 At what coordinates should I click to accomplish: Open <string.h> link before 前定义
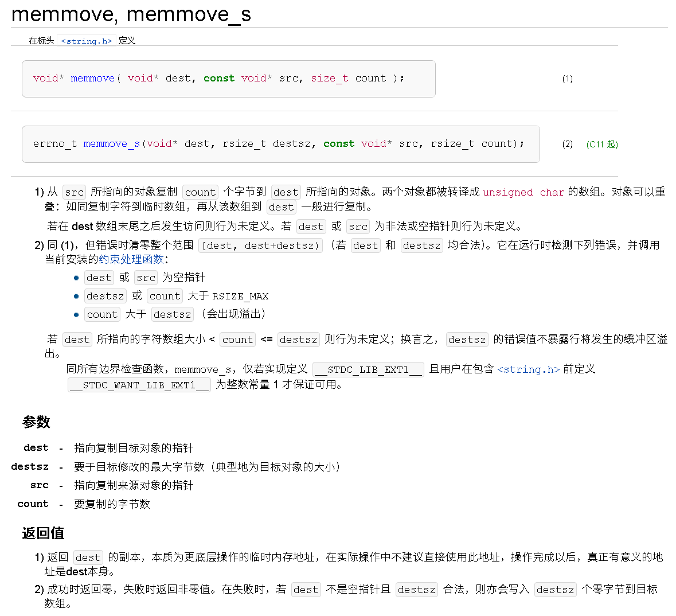coord(528,370)
